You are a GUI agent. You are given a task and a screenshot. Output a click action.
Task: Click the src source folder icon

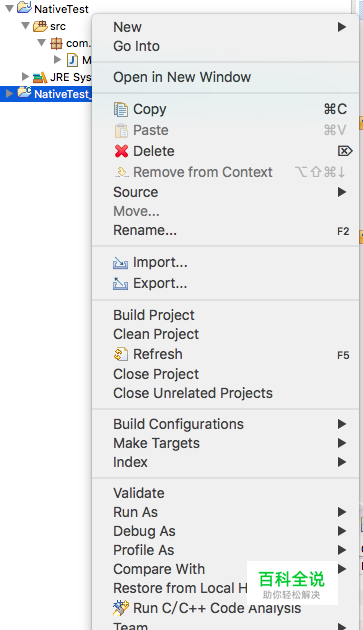coord(40,27)
